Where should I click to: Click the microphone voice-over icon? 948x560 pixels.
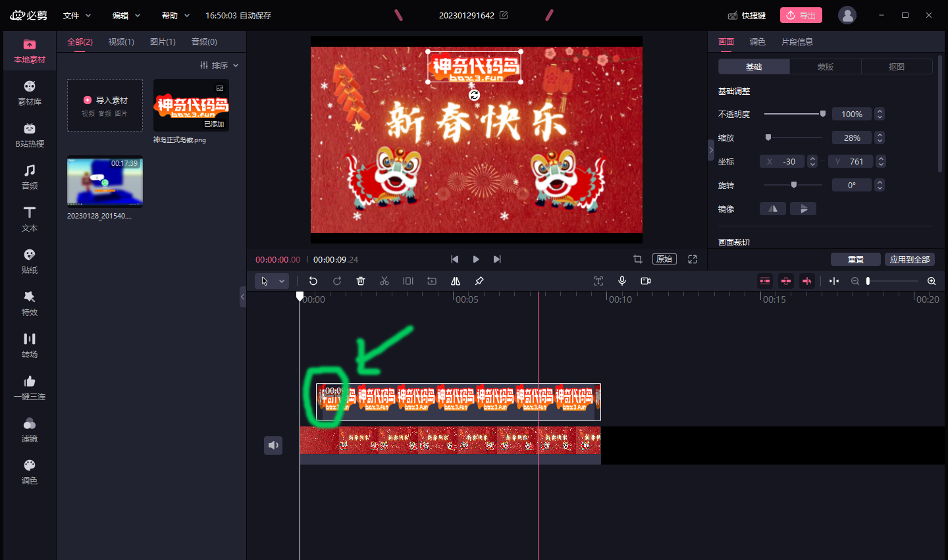(622, 281)
